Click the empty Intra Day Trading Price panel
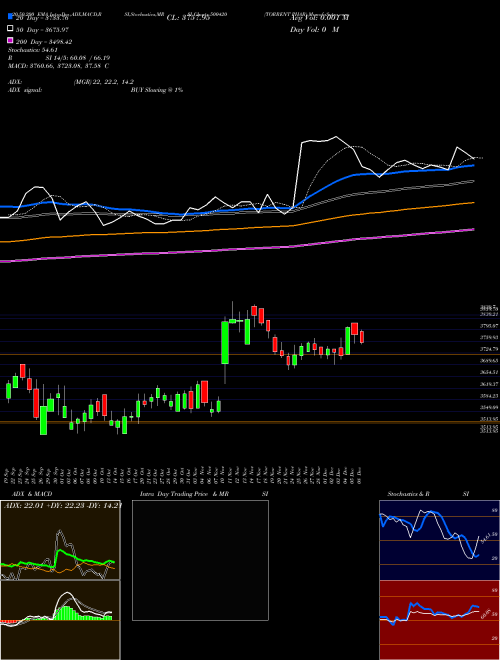The height and width of the screenshot is (660, 500). click(200, 560)
